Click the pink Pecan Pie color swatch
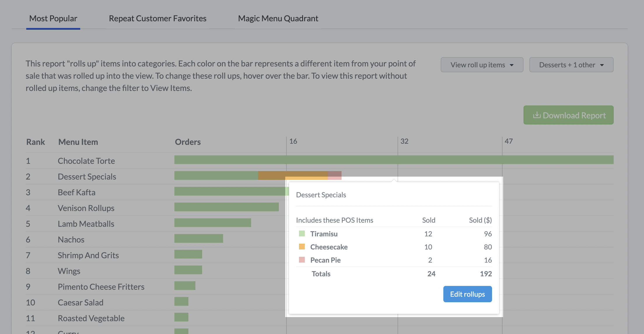The height and width of the screenshot is (334, 644). (302, 260)
